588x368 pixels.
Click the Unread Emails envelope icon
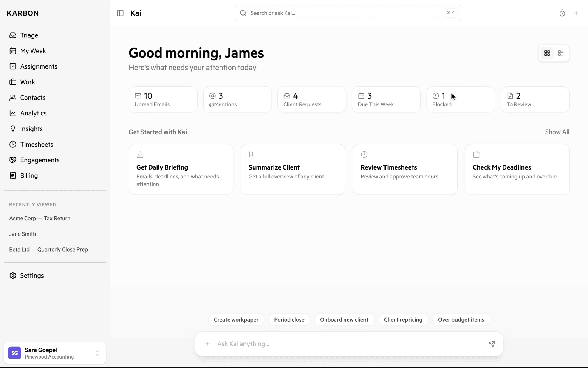pyautogui.click(x=138, y=96)
